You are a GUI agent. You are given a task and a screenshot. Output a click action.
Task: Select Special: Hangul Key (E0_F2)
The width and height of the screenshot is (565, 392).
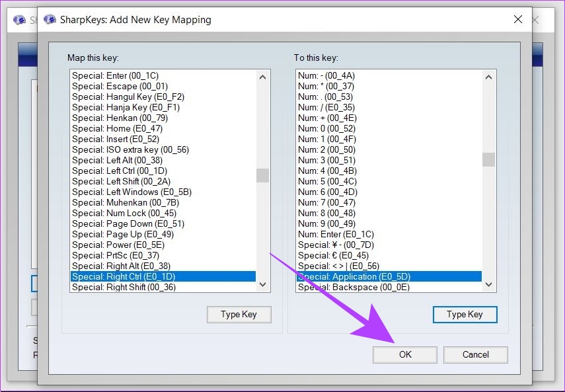tap(163, 97)
